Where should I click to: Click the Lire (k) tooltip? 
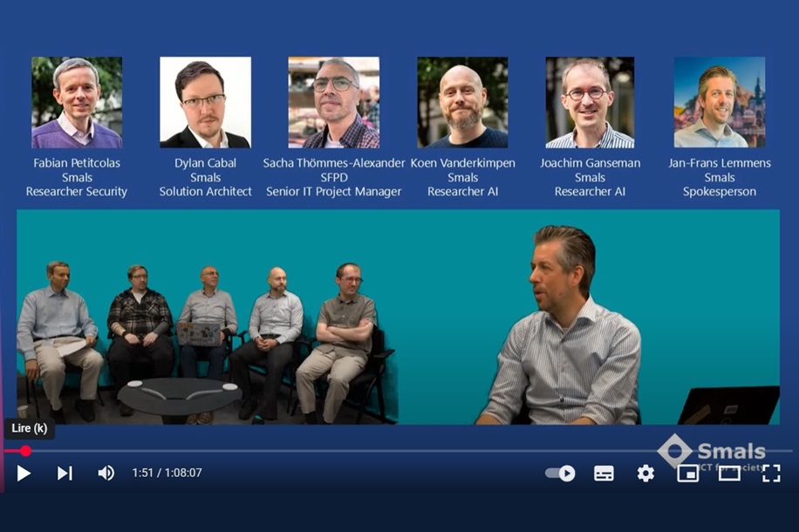(30, 428)
